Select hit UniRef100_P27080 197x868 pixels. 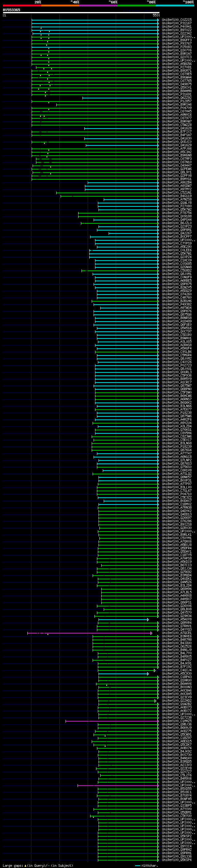coord(176,206)
